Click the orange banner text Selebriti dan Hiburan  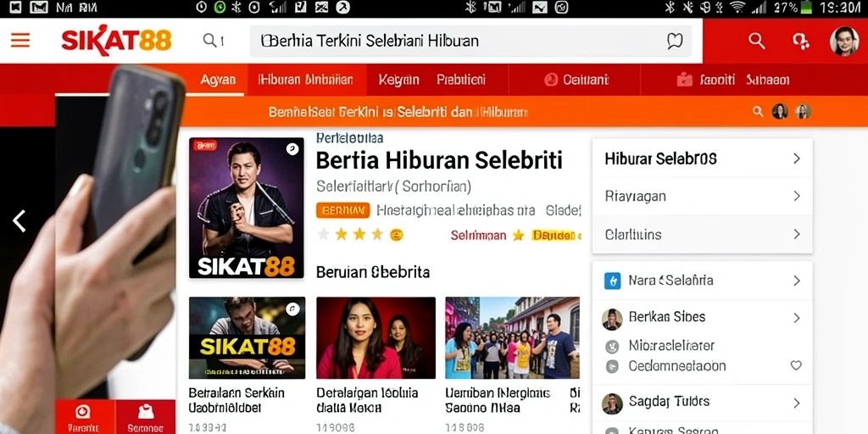(462, 113)
